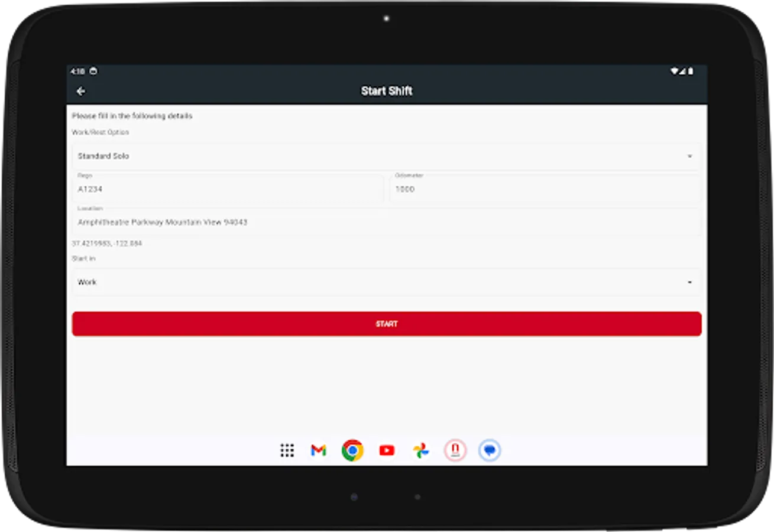Click the Odometer field showing 1000

click(x=544, y=189)
